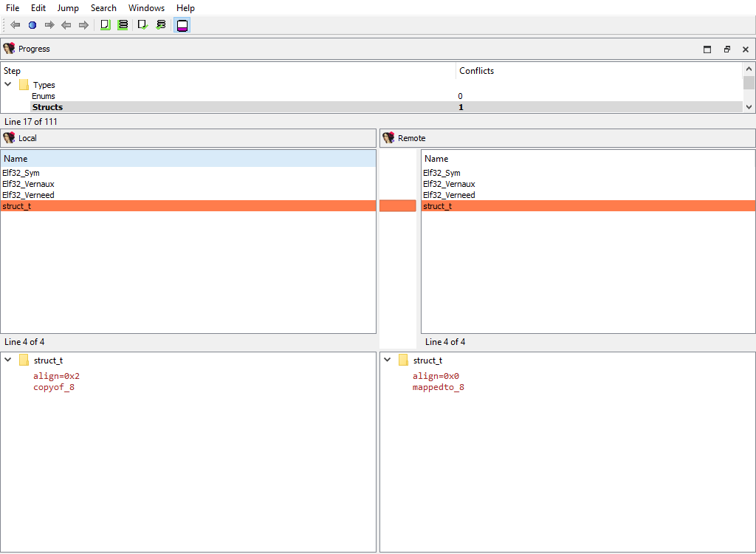Click the left arrow before the blue circle
Screen dimensions: 756x554
pos(16,25)
